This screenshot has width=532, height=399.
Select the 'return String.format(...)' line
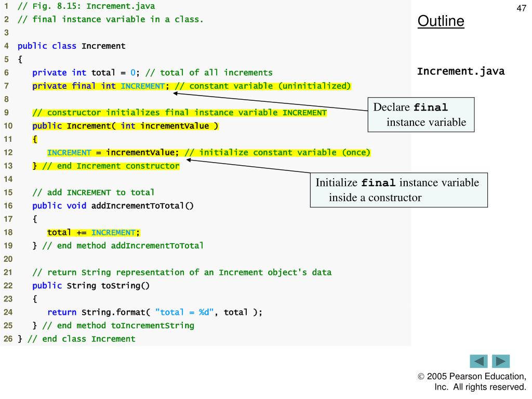point(155,312)
